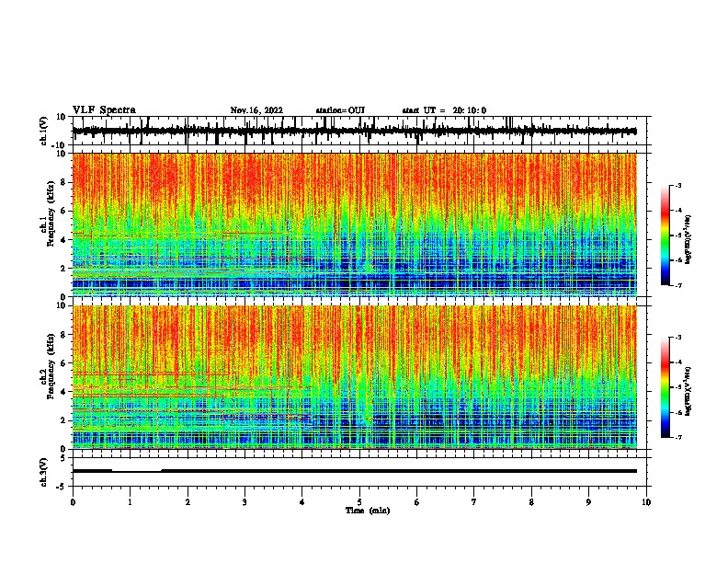Click the "ch.1(V)" waveform axis label

tap(44, 131)
